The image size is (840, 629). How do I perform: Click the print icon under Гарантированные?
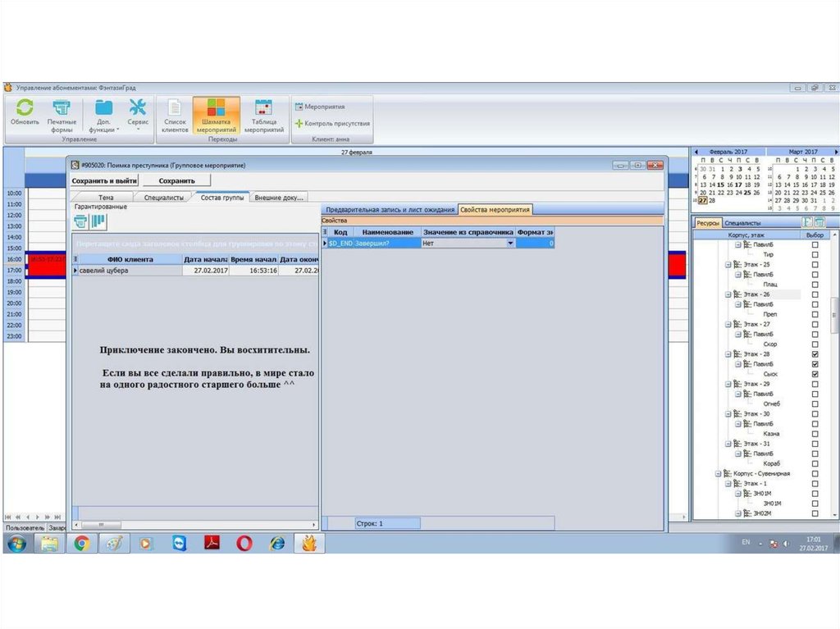pos(80,221)
